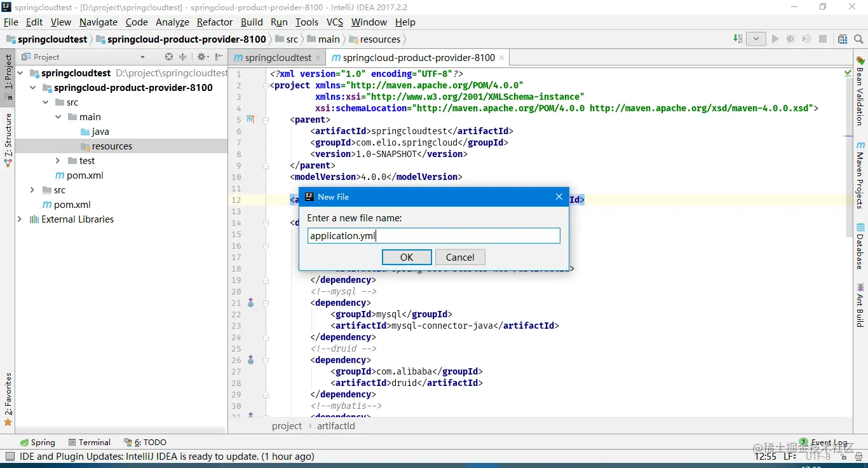Open the Database side panel
The image size is (868, 468).
(x=860, y=245)
